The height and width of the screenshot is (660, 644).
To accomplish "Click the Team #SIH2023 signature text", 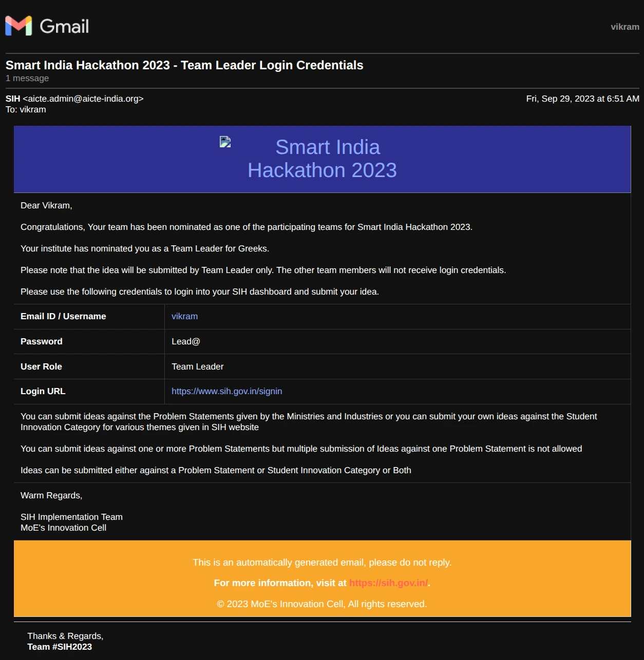I will [x=60, y=647].
